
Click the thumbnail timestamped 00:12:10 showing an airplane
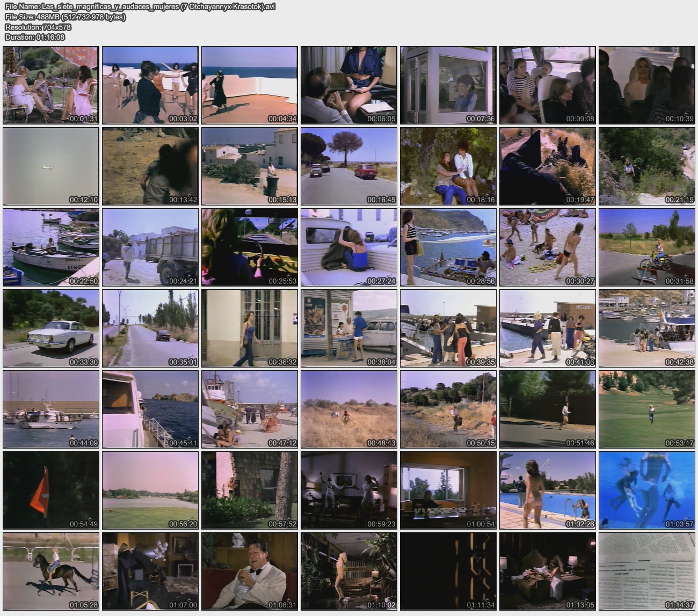coord(51,166)
